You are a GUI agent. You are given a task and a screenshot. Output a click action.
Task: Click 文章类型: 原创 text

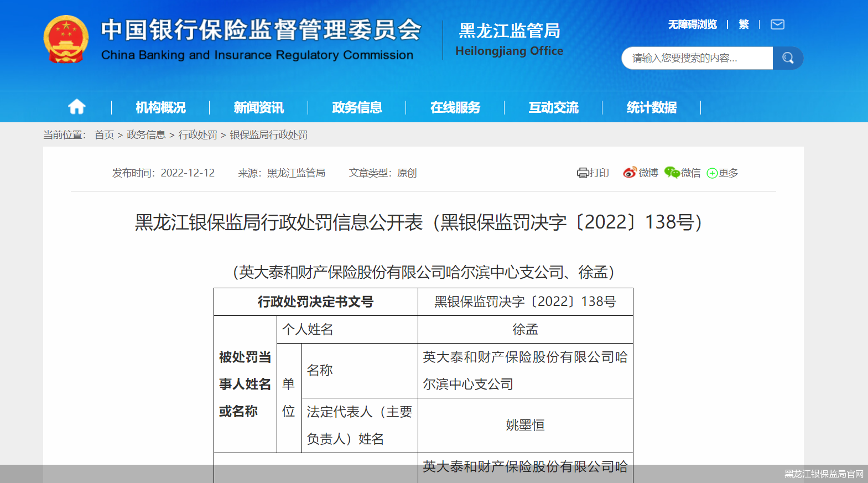pos(383,173)
